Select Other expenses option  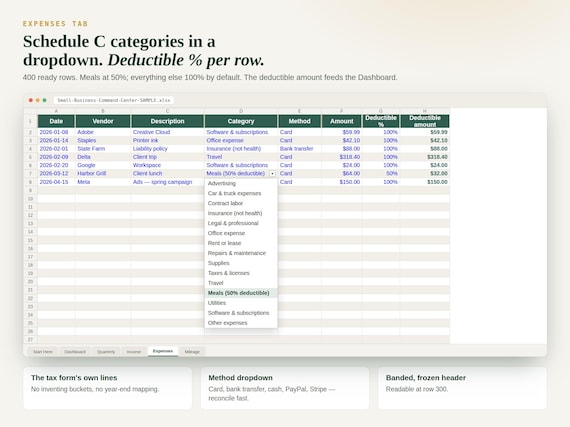(241, 323)
